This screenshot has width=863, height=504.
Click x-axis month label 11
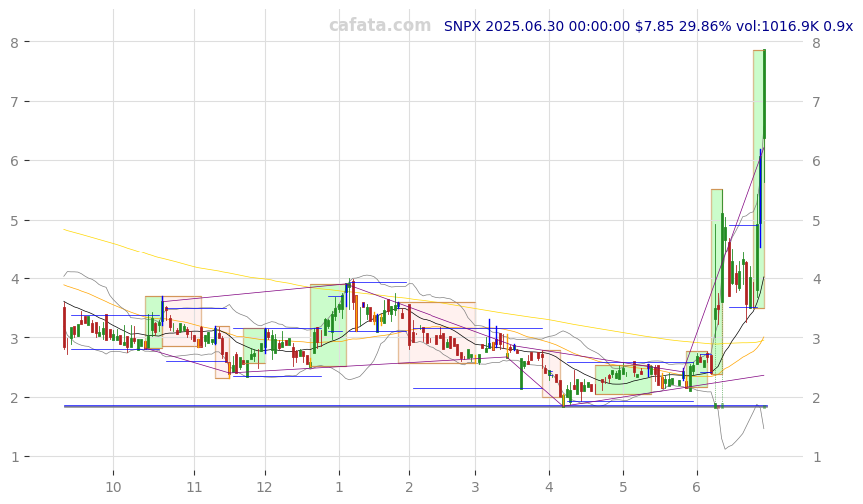click(x=194, y=487)
